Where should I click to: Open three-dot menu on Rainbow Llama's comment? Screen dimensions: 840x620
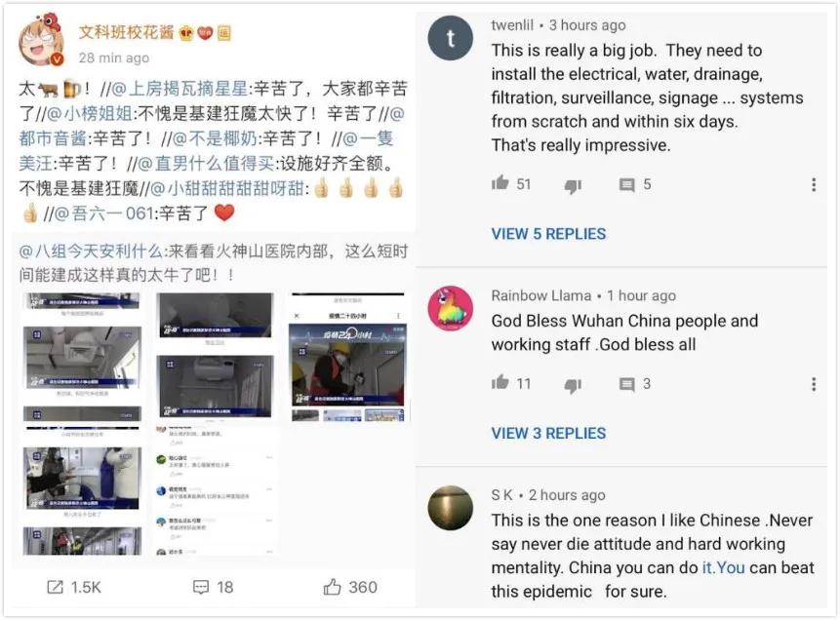coord(814,384)
